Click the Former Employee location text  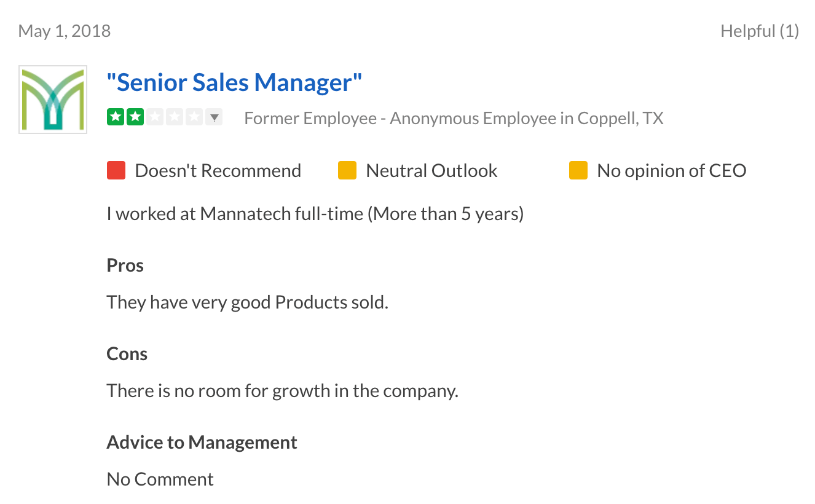point(454,118)
